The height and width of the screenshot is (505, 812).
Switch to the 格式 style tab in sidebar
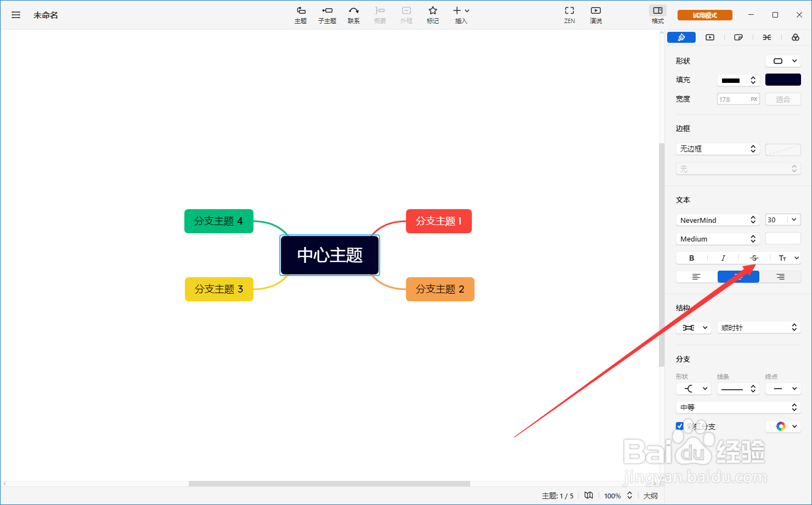point(657,15)
